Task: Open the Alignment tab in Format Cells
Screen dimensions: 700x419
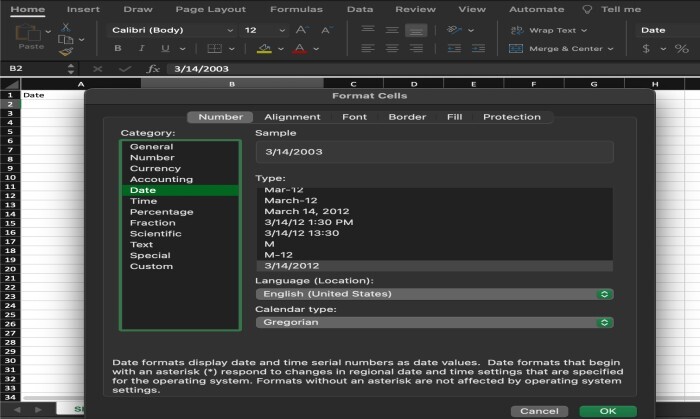Action: [292, 117]
